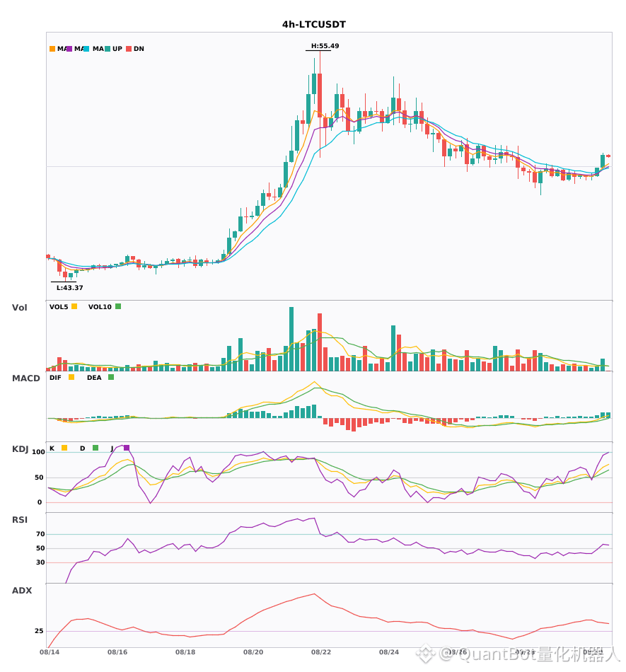Click the 08/22 date label
626x672 pixels.
(x=321, y=652)
